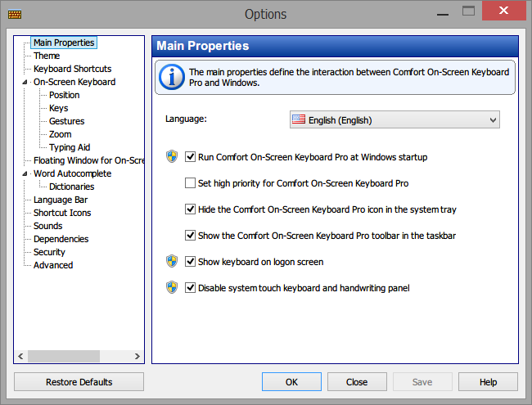Click the keyboard app icon in title bar
The image size is (532, 405).
coord(15,14)
